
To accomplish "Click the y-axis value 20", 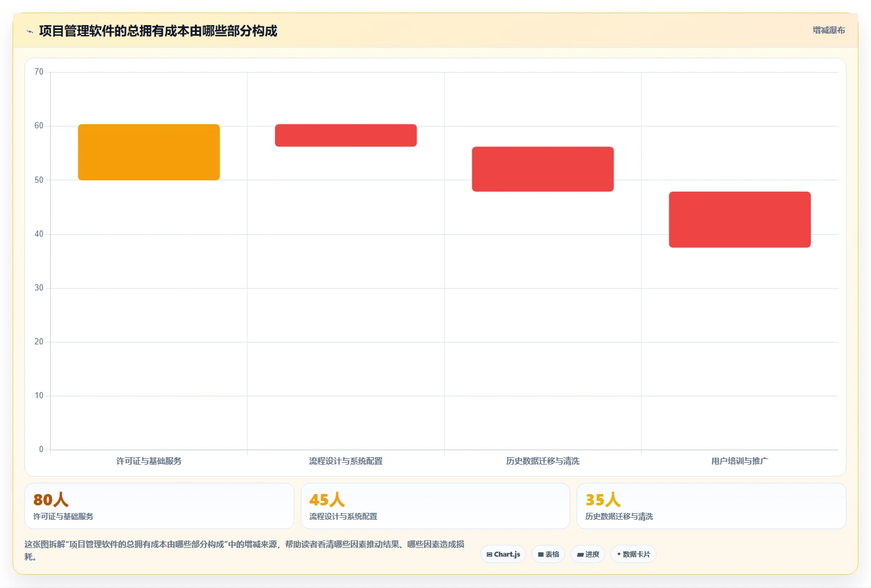I will point(39,342).
